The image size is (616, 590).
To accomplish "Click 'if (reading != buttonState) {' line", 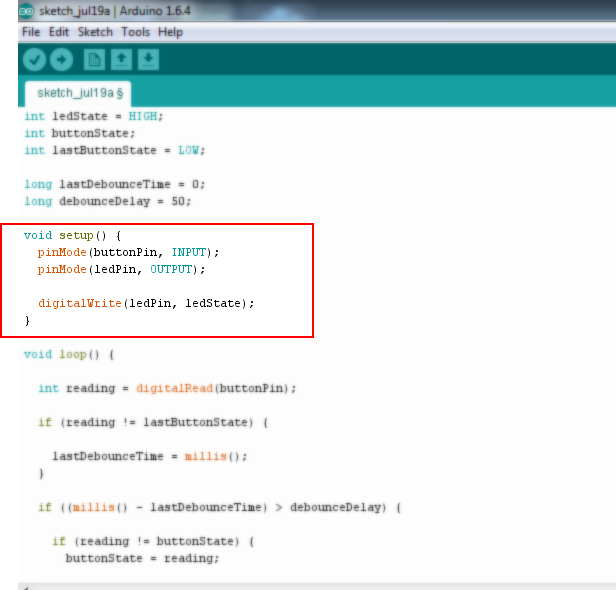I will (153, 541).
